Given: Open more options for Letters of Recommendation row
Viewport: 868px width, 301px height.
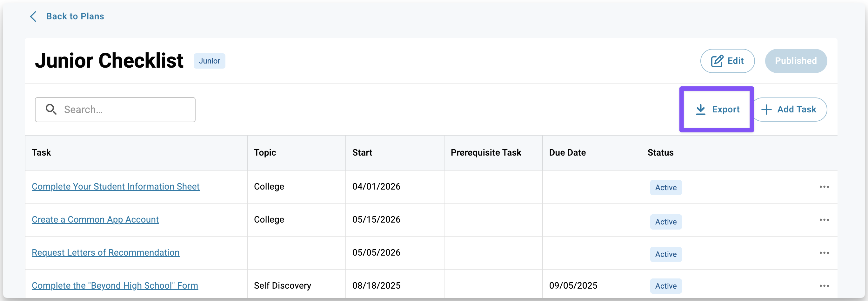Looking at the screenshot, I should tap(824, 253).
